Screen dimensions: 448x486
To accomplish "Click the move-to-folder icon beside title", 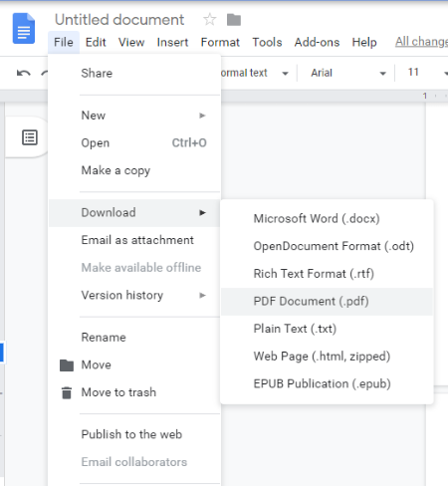I will click(234, 20).
